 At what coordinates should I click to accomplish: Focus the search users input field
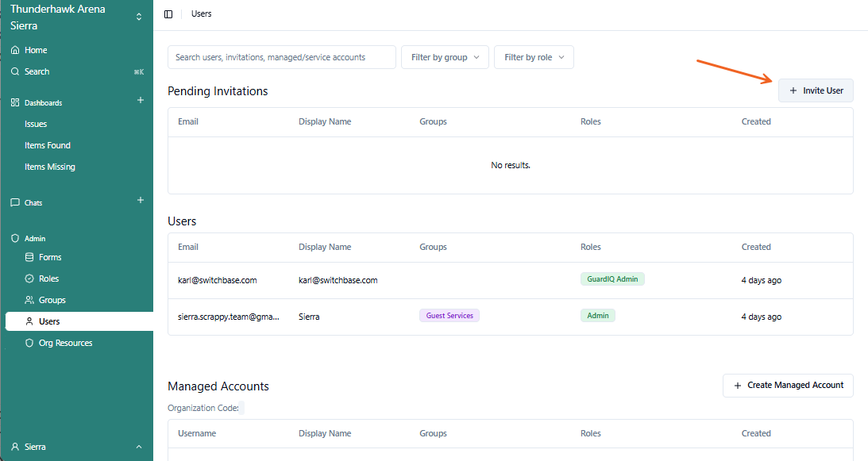click(x=281, y=57)
